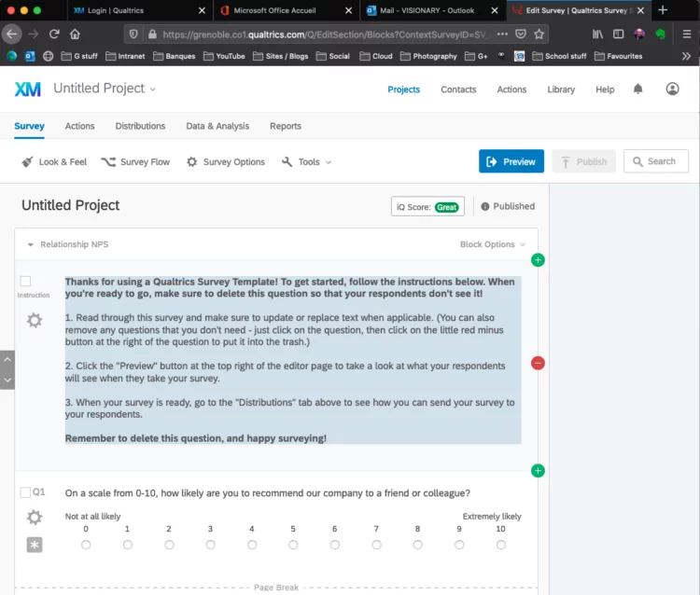Switch to the Reports tab
700x595 pixels.
click(286, 126)
